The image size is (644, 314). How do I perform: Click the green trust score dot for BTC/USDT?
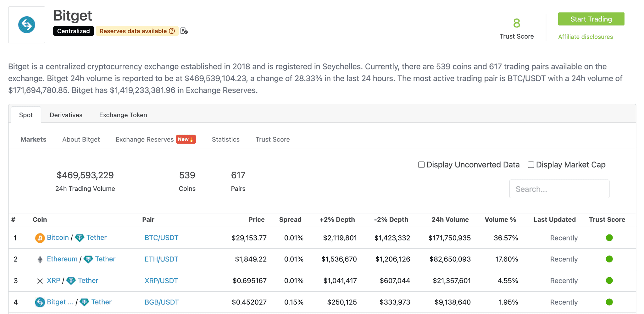(610, 238)
